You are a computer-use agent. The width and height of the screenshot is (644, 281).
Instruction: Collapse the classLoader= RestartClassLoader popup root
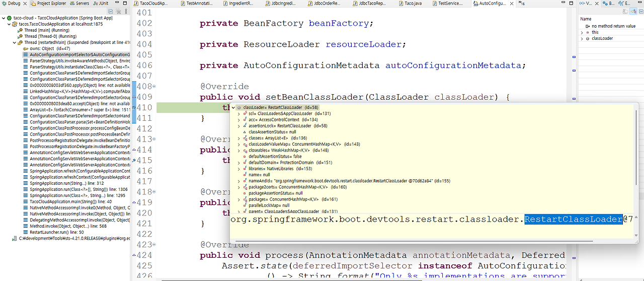point(233,107)
